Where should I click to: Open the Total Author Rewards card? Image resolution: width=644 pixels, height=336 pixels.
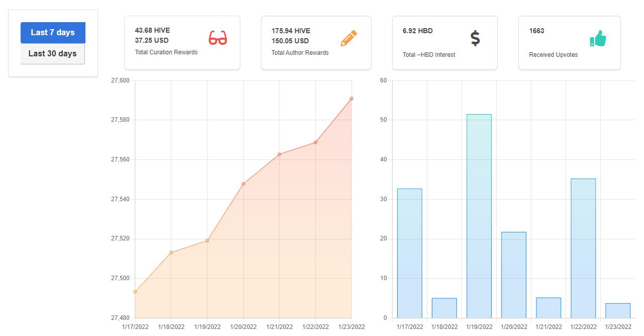[x=316, y=43]
